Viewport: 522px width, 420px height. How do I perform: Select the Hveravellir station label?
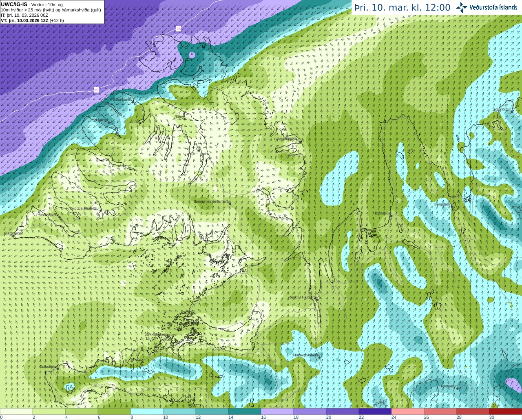click(x=447, y=386)
